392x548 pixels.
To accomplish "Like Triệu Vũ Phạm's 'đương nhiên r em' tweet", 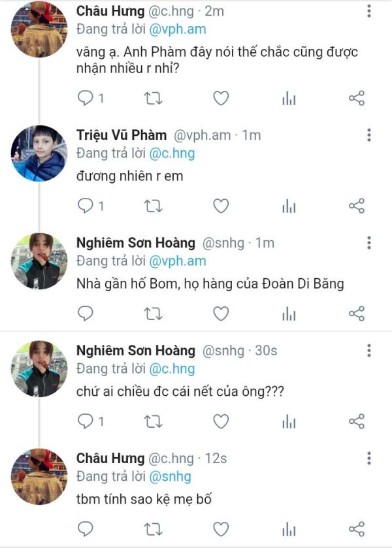I will pyautogui.click(x=221, y=206).
